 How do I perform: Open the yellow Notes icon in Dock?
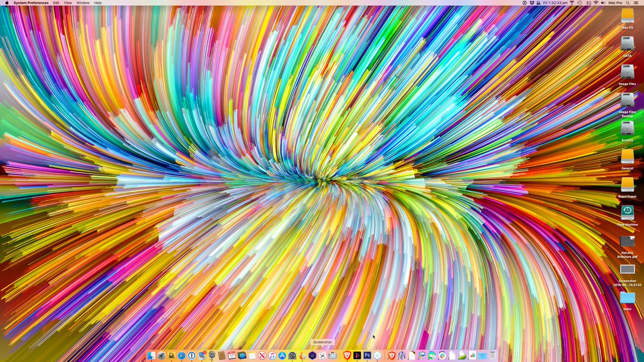point(251,355)
